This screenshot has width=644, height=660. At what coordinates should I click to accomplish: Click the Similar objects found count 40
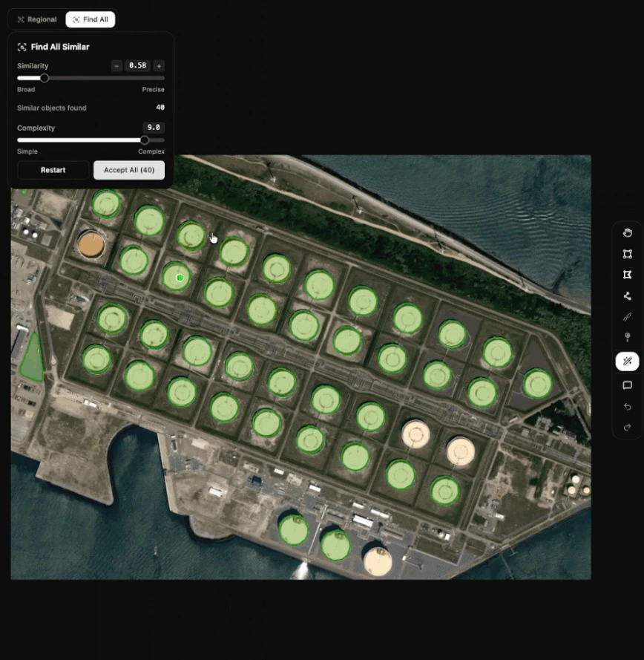click(x=160, y=108)
